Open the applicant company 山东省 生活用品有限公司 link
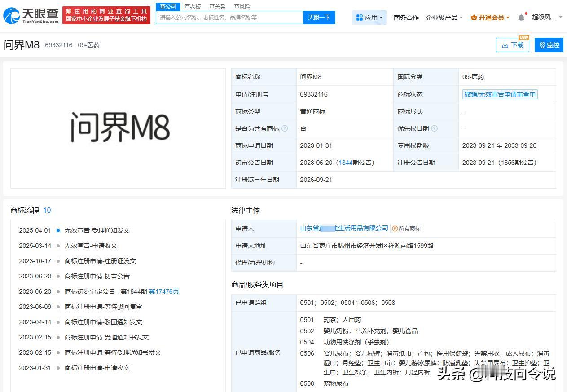The image size is (567, 392). pyautogui.click(x=344, y=228)
